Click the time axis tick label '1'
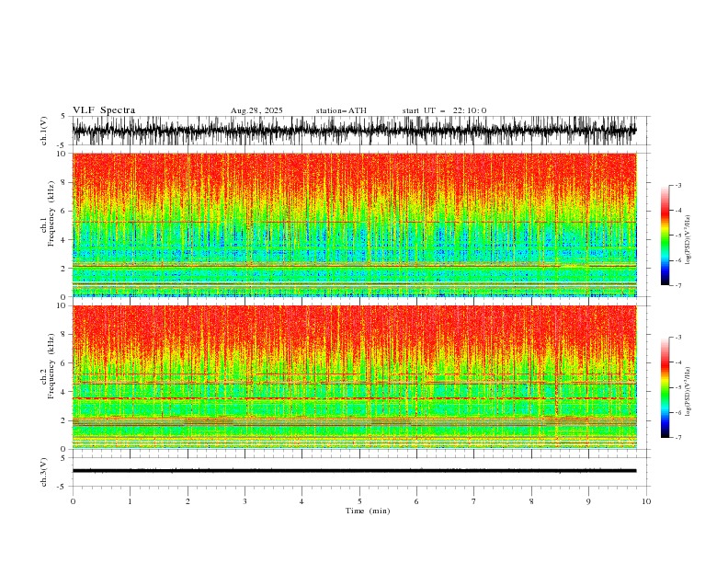Image resolution: width=728 pixels, height=563 pixels. 130,501
